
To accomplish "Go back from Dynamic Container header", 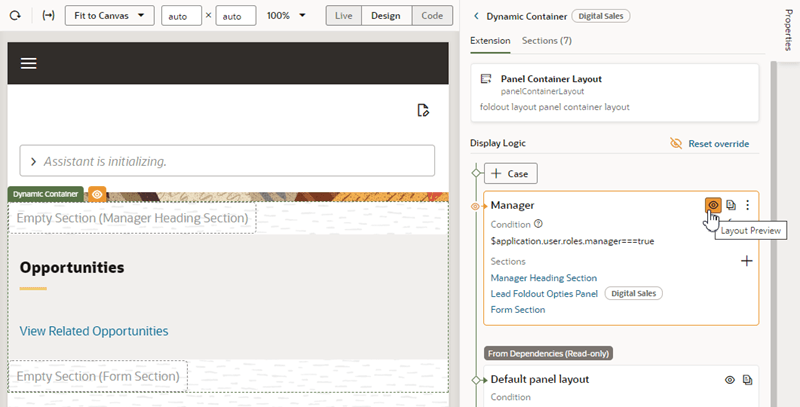I will [x=476, y=16].
